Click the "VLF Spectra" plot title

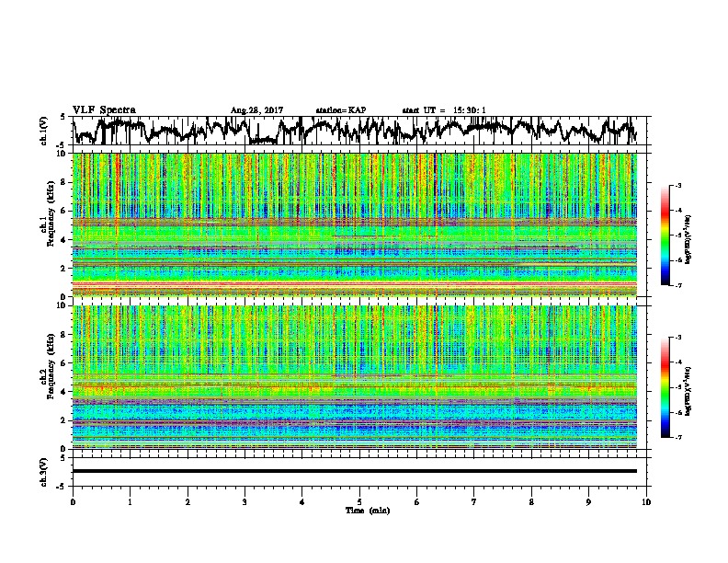coord(104,110)
